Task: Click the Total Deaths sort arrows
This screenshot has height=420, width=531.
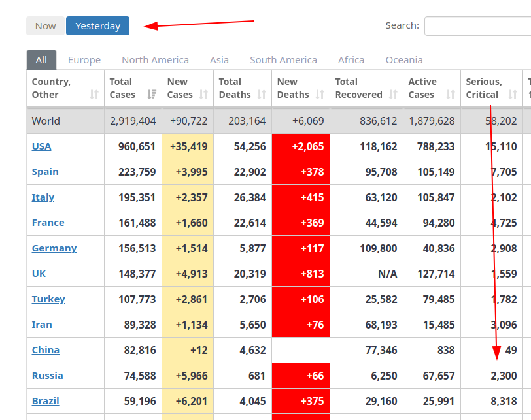Action: coord(262,95)
